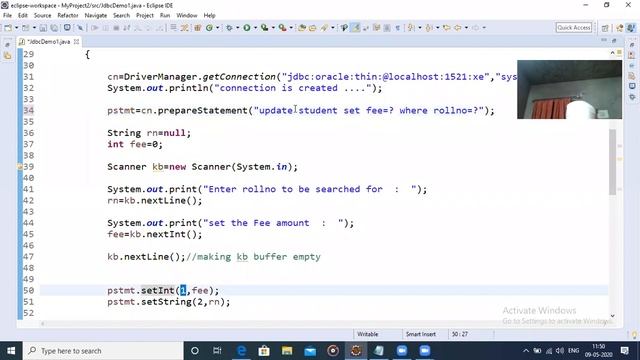Click Previous Annotation toolbar icon
640x360 pixels.
tap(429, 28)
